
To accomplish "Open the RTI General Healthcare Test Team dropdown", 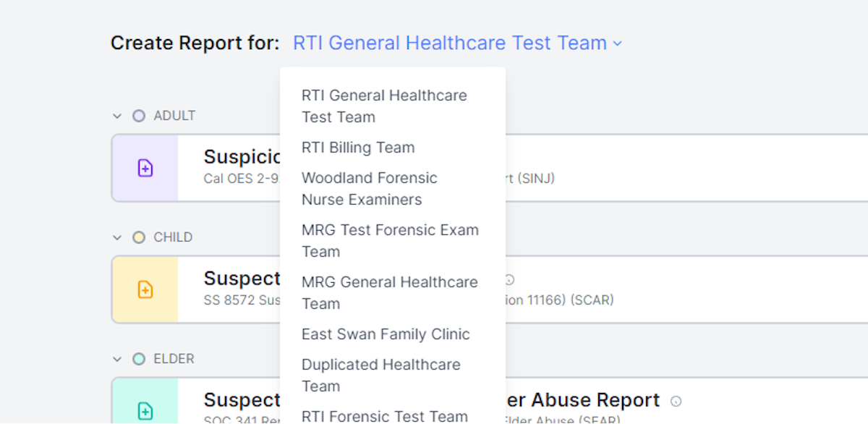I will (457, 43).
